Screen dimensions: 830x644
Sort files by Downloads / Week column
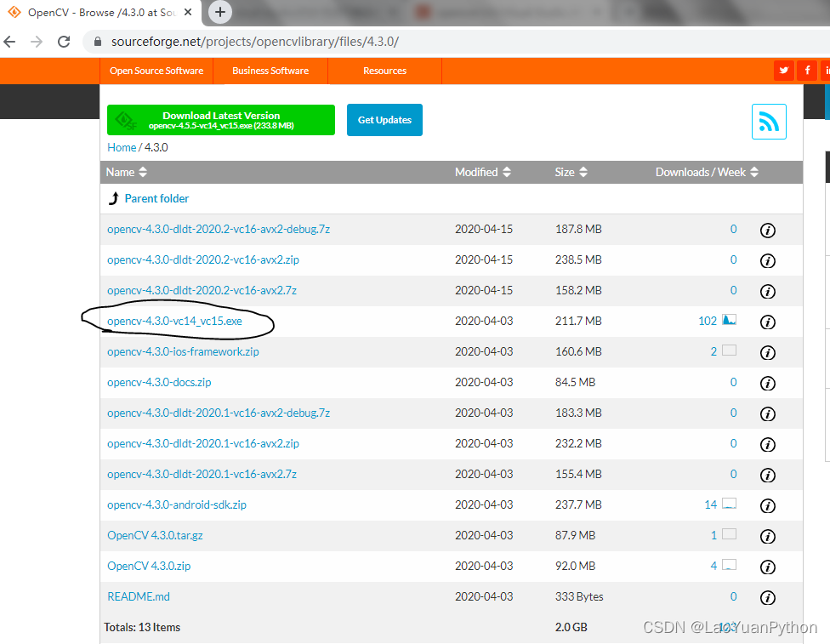[708, 172]
